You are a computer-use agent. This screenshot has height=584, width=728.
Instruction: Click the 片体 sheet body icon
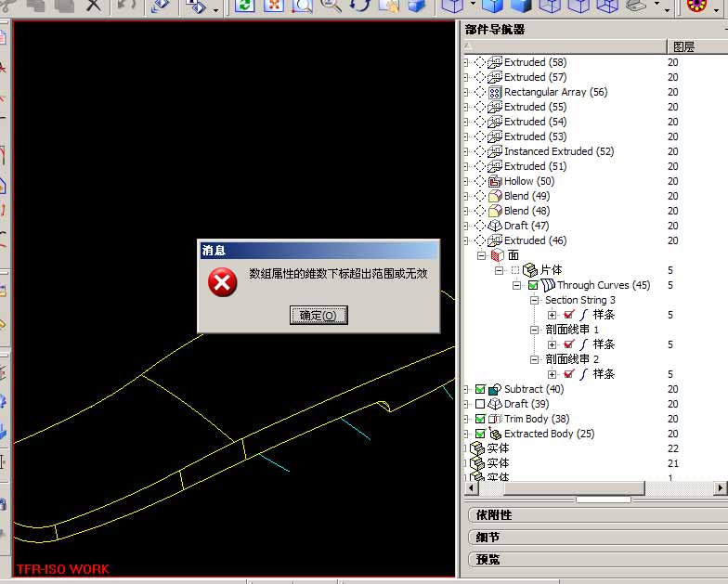[530, 270]
